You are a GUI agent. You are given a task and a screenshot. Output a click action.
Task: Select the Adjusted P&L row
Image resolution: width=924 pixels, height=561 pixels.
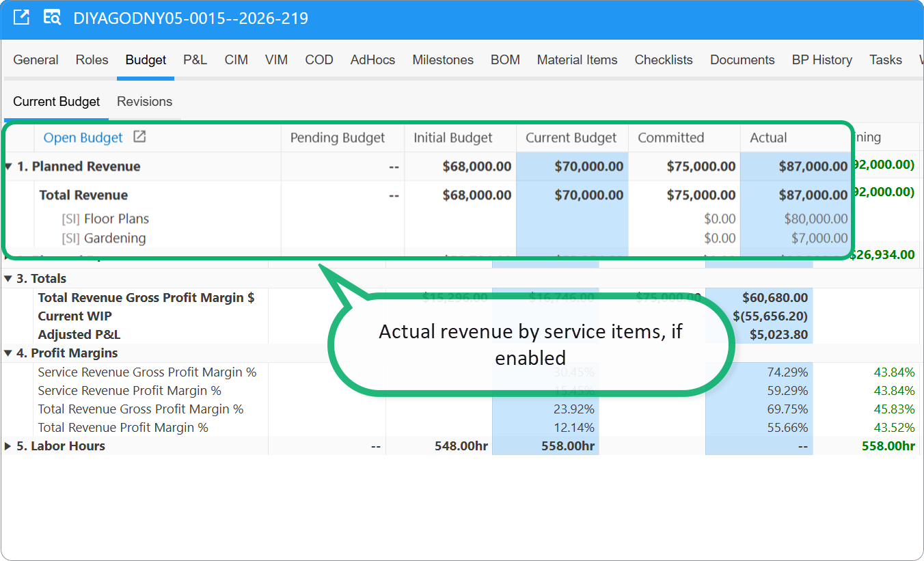click(79, 335)
